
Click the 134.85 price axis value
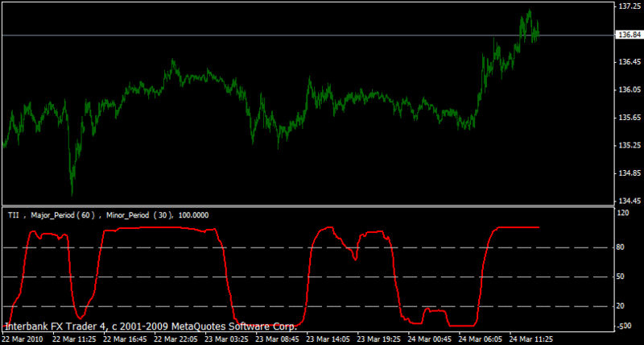pos(630,173)
